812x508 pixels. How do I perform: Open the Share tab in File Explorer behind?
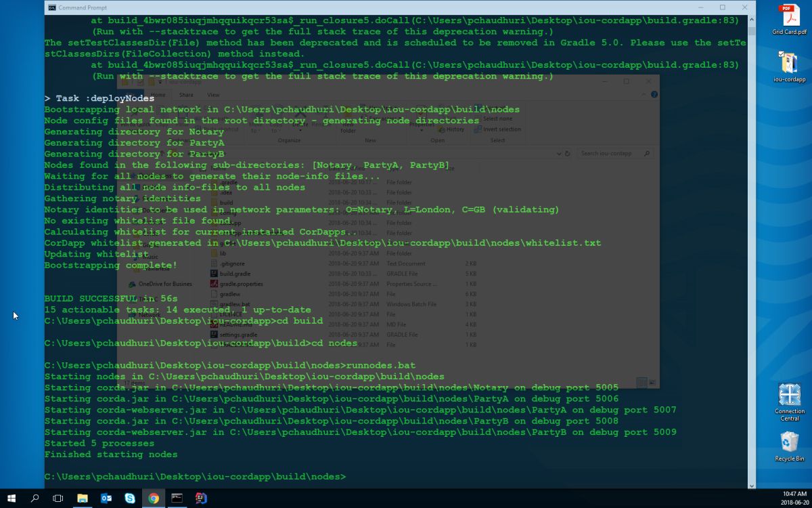click(x=185, y=95)
